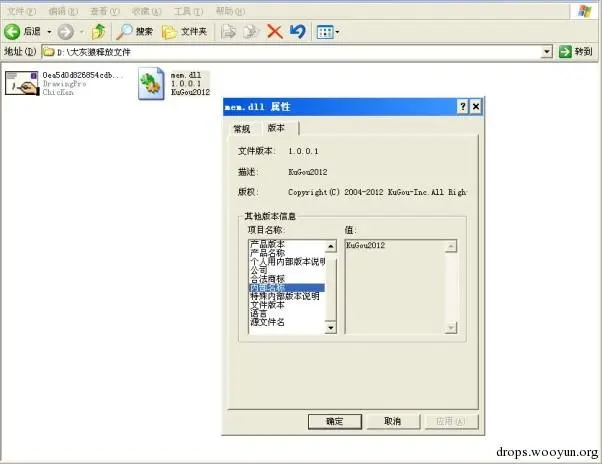Screen dimensions: 602x464
Task: Select 文件版本 in item name list
Action: (x=267, y=305)
